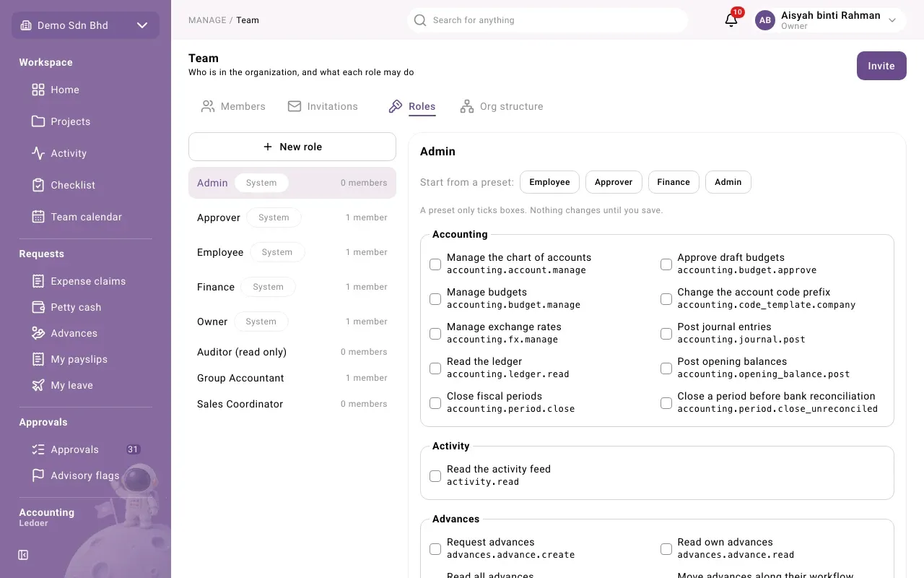Image resolution: width=924 pixels, height=578 pixels.
Task: Click the search magnifier icon
Action: click(420, 20)
